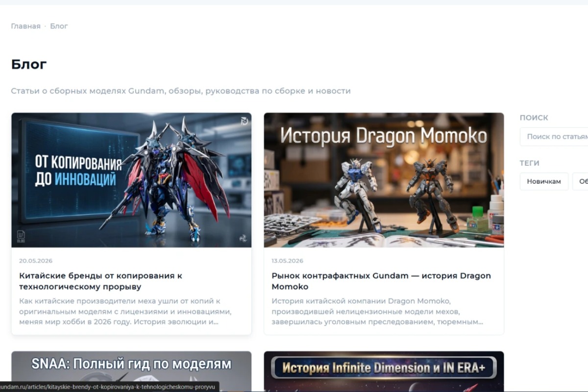This screenshot has width=588, height=392.
Task: Open the 'От копирования до инноваций' article thumbnail
Action: pos(131,180)
